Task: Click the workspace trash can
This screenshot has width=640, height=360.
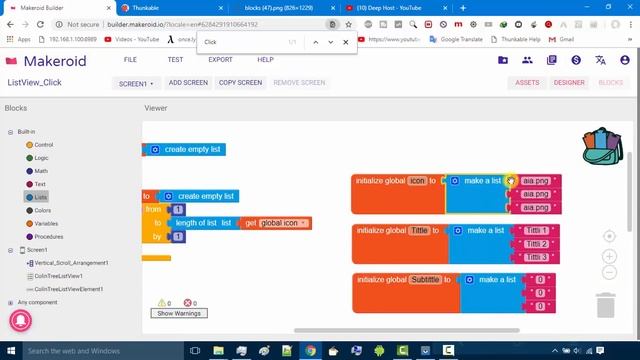Action: (x=606, y=305)
